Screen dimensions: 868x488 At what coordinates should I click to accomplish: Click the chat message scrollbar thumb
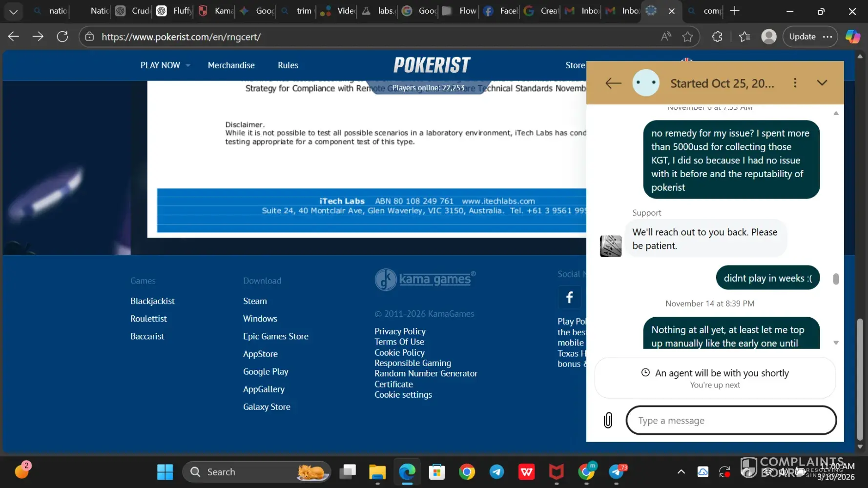pos(836,279)
